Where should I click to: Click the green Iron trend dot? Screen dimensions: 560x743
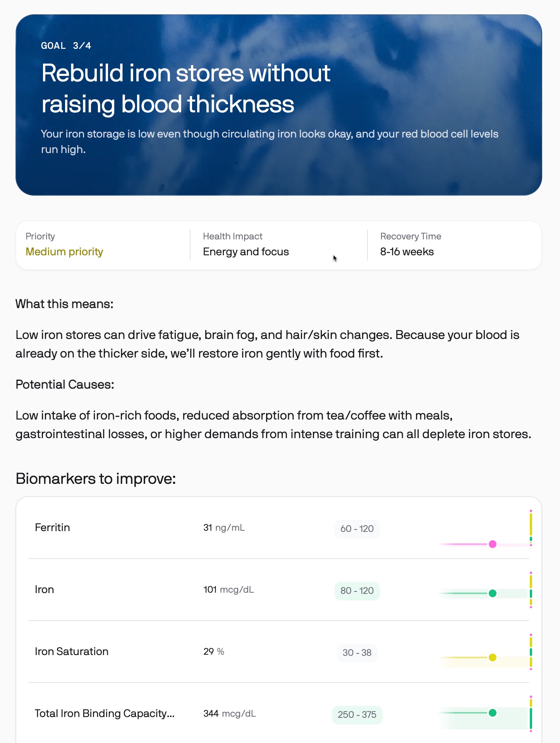(x=493, y=593)
